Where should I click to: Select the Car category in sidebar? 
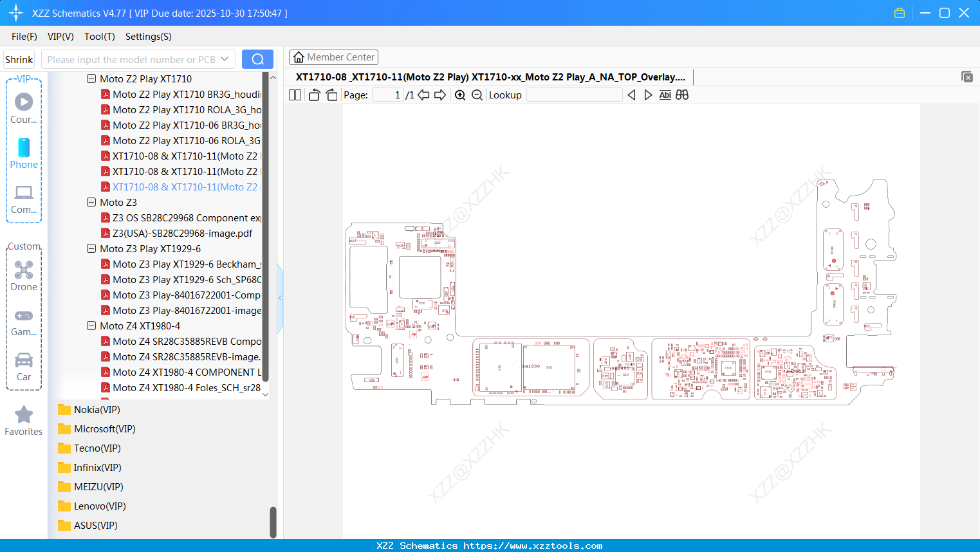click(24, 367)
